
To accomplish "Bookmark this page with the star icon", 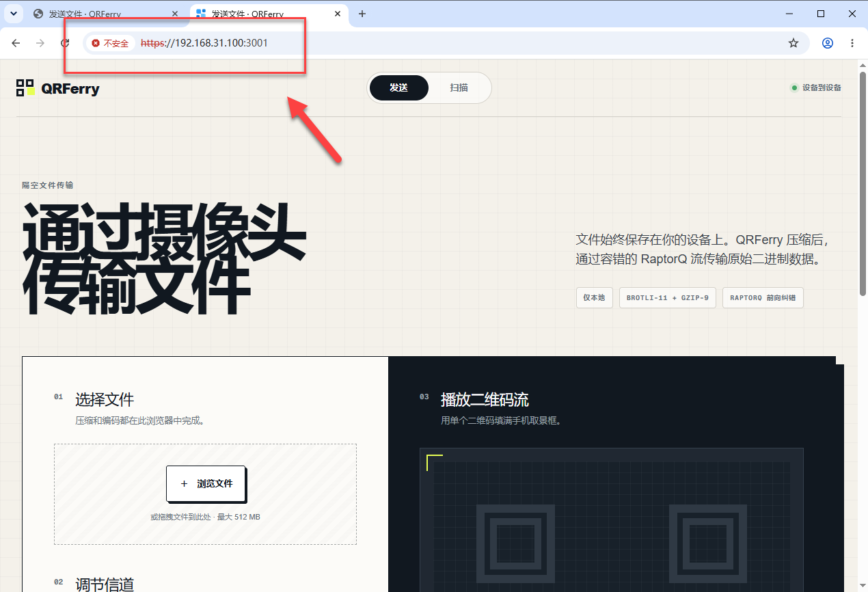I will click(794, 43).
